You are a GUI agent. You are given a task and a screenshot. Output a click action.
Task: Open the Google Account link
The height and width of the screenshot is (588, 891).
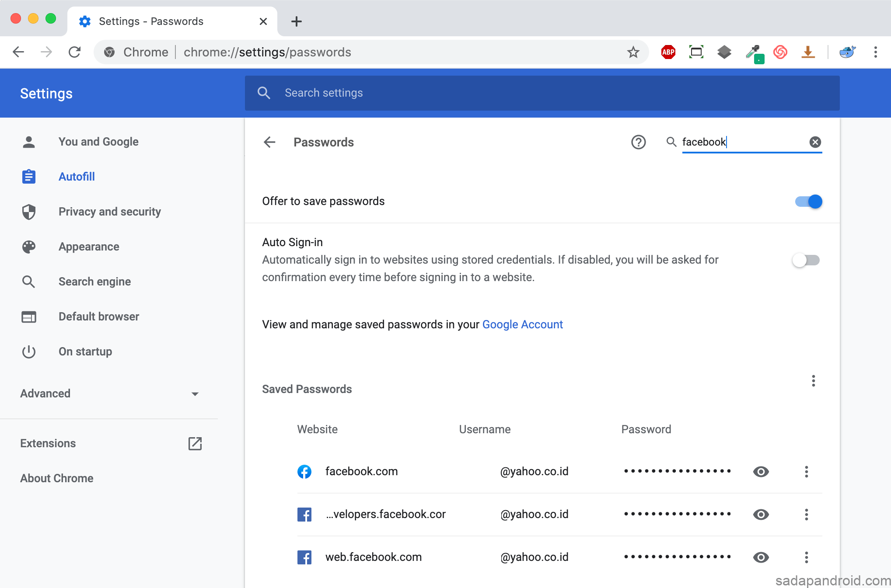point(522,324)
